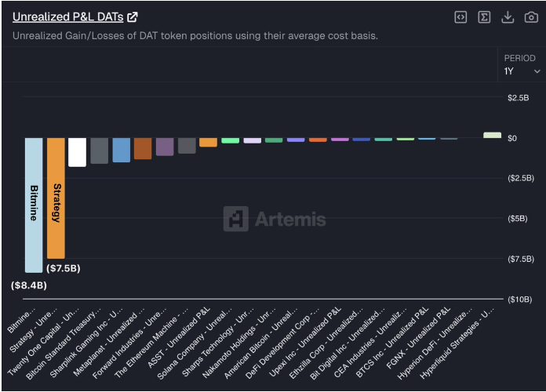The height and width of the screenshot is (392, 546).
Task: Open the embed code icon
Action: pos(461,17)
